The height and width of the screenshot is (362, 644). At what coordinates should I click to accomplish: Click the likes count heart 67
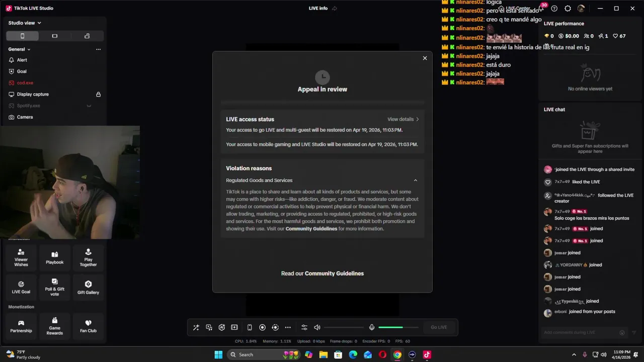[x=619, y=36]
